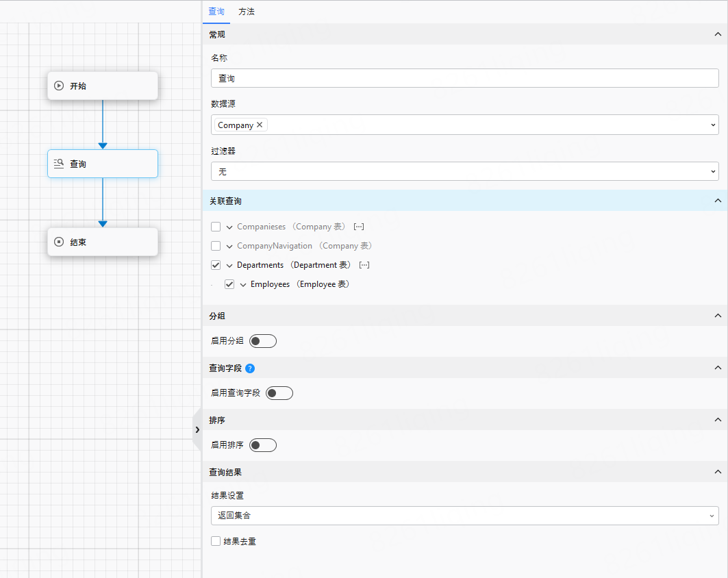Remove the Company tag from 数据源

click(260, 125)
